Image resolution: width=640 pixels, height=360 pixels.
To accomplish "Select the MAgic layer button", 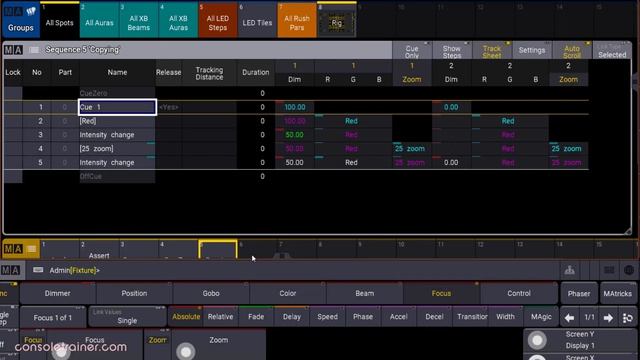I will (x=541, y=317).
